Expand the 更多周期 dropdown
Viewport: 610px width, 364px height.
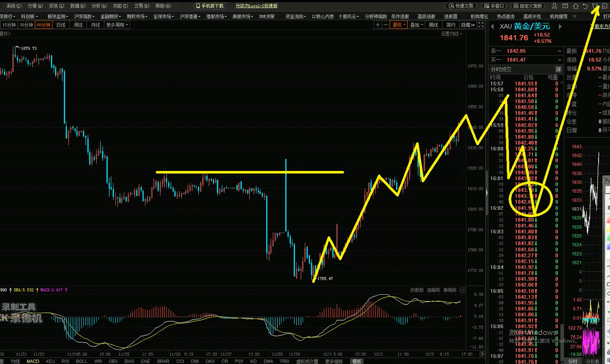click(117, 25)
